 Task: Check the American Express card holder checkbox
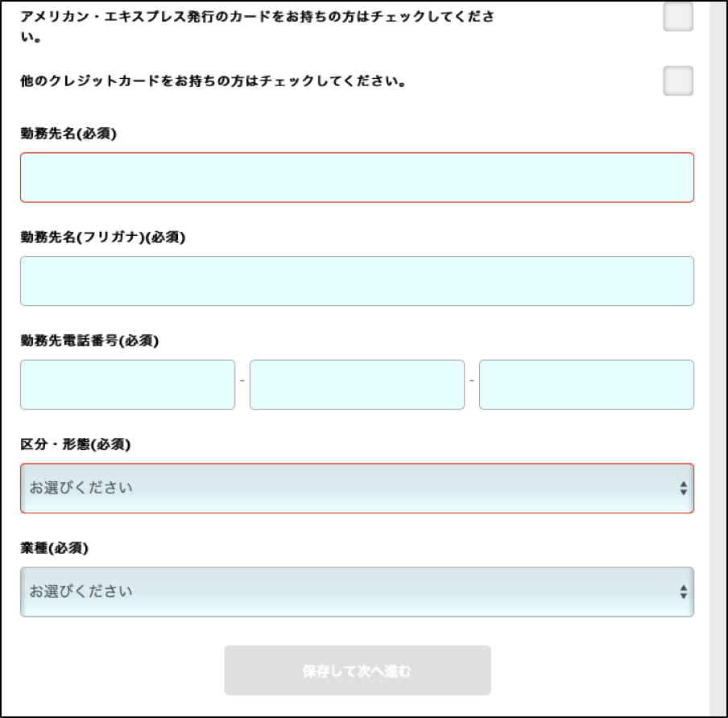coord(678,17)
